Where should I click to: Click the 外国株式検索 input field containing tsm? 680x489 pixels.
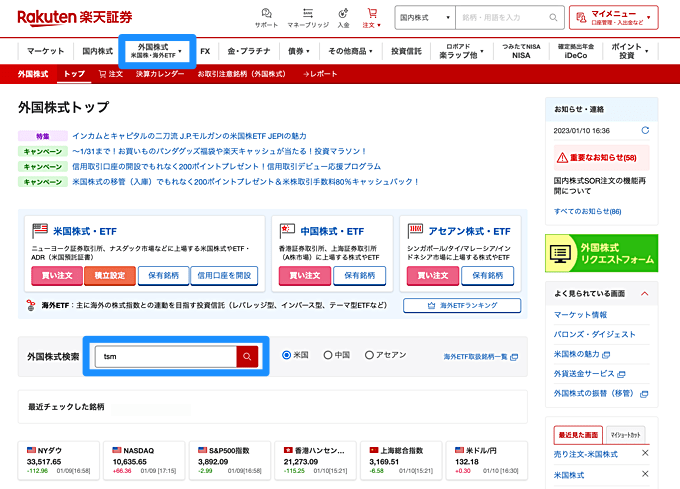pos(166,356)
